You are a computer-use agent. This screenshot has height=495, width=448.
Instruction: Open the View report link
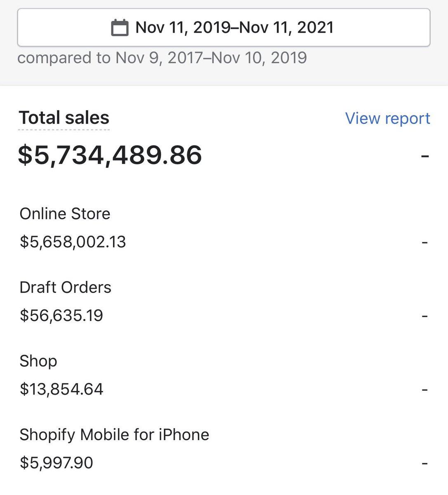(x=387, y=118)
